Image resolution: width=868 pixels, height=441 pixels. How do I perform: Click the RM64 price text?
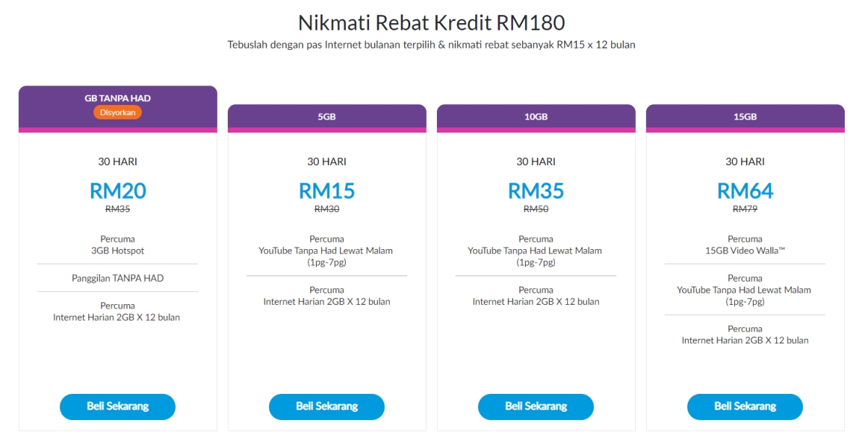point(745,190)
